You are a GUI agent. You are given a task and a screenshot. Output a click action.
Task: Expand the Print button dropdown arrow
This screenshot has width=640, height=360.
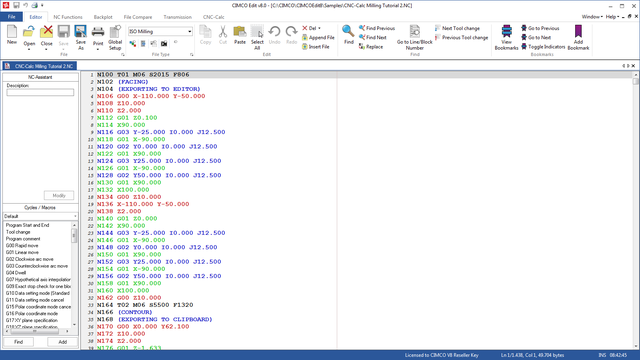coord(98,49)
